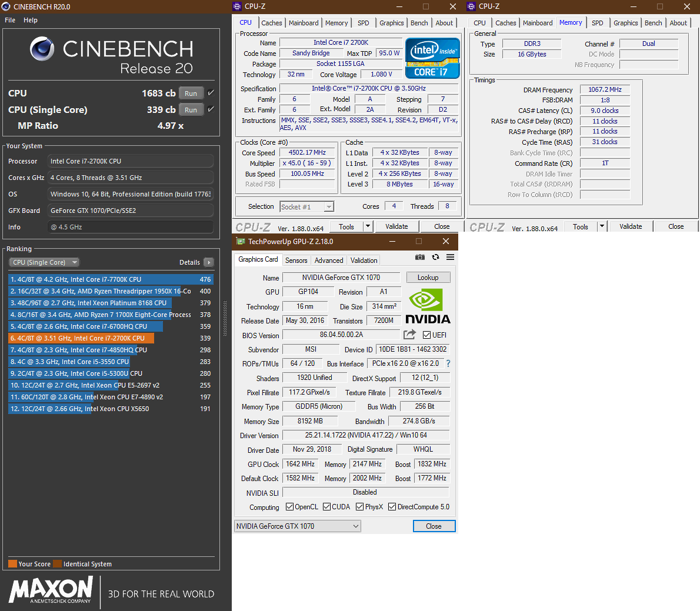The width and height of the screenshot is (700, 611).
Task: Run the CPU multi-core benchmark
Action: coord(191,94)
